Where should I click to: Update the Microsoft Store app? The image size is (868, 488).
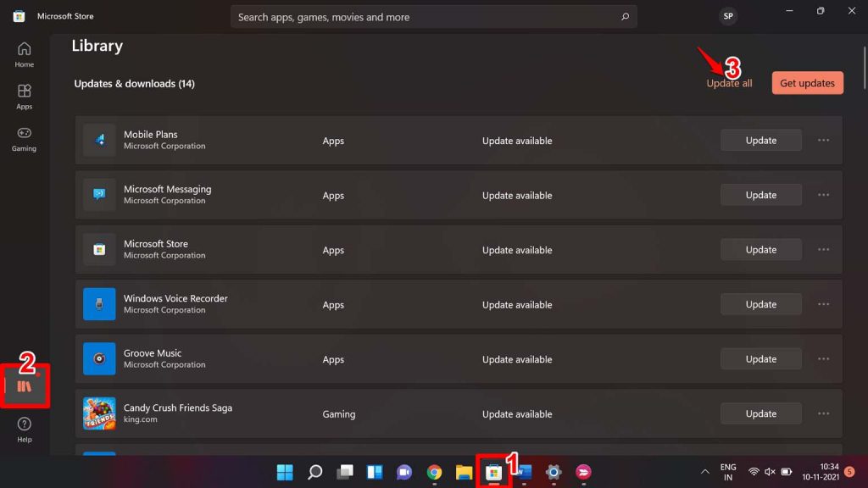[x=760, y=249]
